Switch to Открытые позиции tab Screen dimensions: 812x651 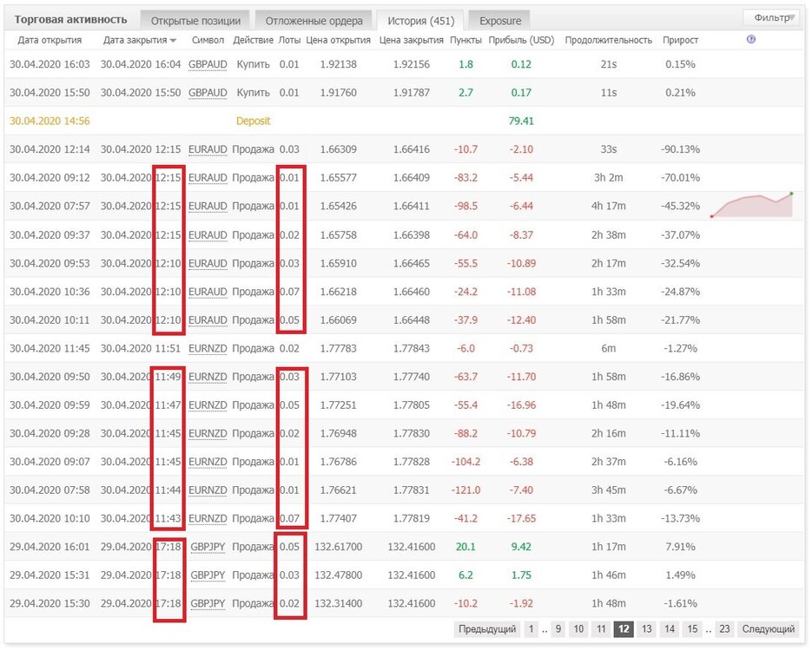tap(195, 21)
